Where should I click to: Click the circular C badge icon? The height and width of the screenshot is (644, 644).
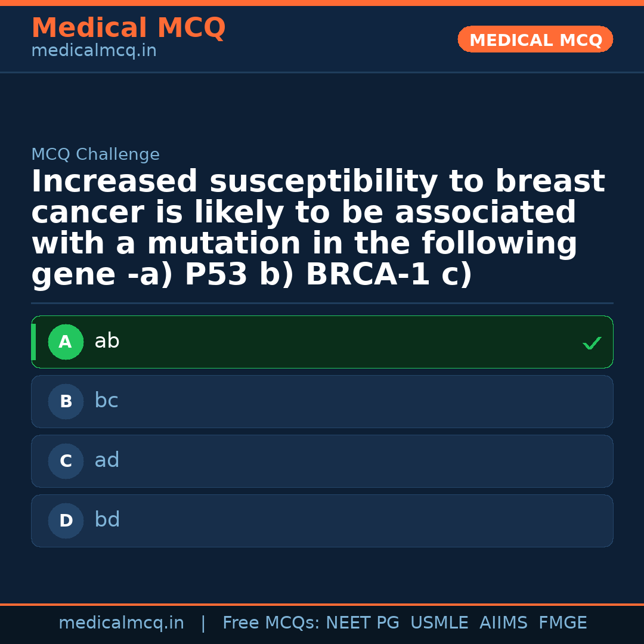(x=66, y=461)
